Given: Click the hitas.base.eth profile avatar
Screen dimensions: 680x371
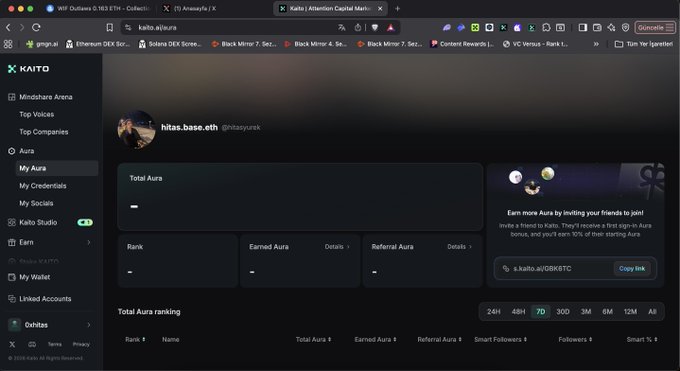Looking at the screenshot, I should 136,129.
